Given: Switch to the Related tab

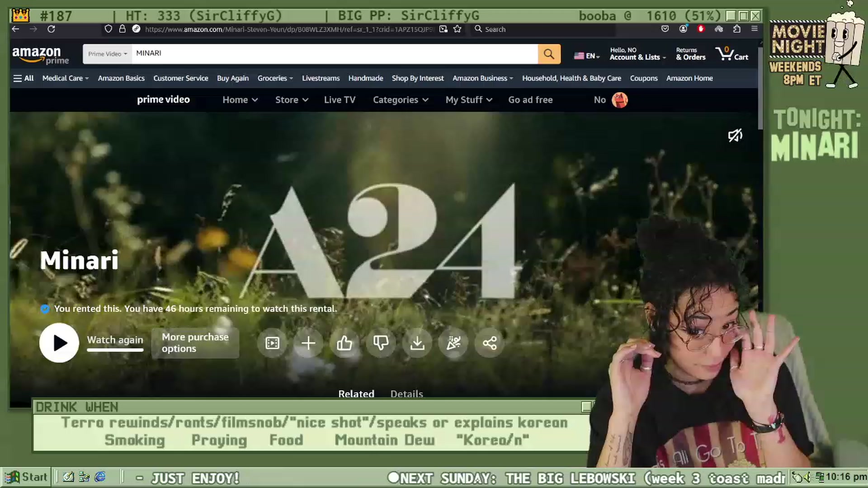Looking at the screenshot, I should [x=356, y=394].
